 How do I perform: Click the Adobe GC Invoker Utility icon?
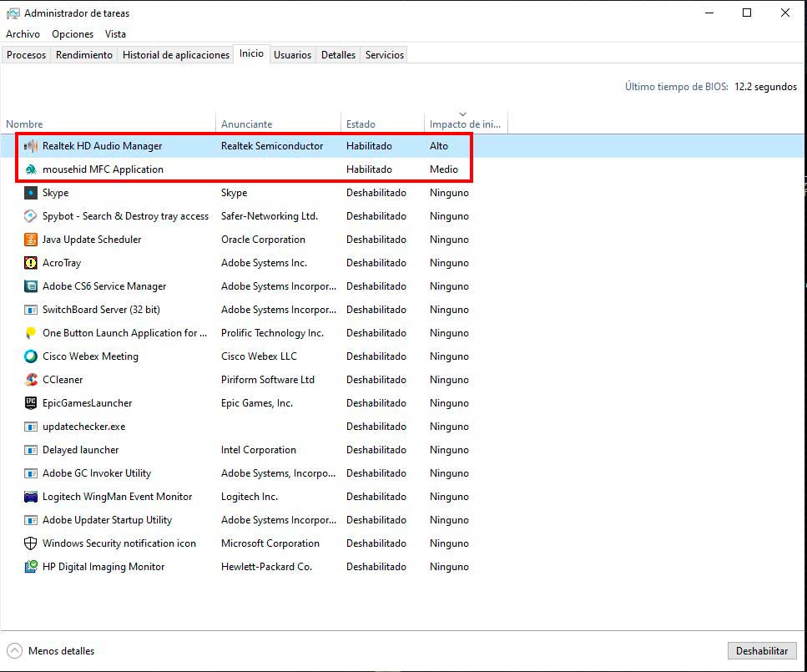click(31, 473)
